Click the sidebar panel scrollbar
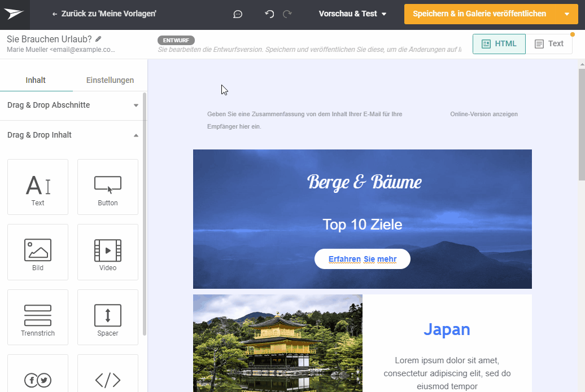Image resolution: width=585 pixels, height=392 pixels. click(x=145, y=214)
